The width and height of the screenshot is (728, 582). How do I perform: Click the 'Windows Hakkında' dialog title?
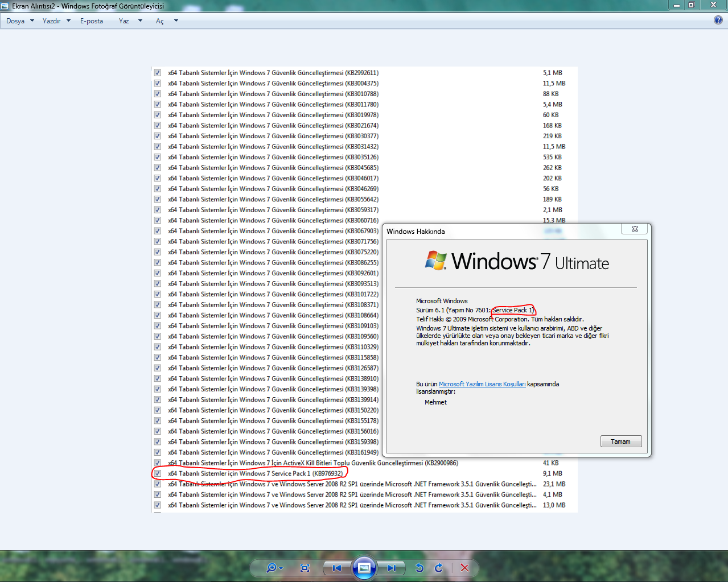click(x=416, y=232)
